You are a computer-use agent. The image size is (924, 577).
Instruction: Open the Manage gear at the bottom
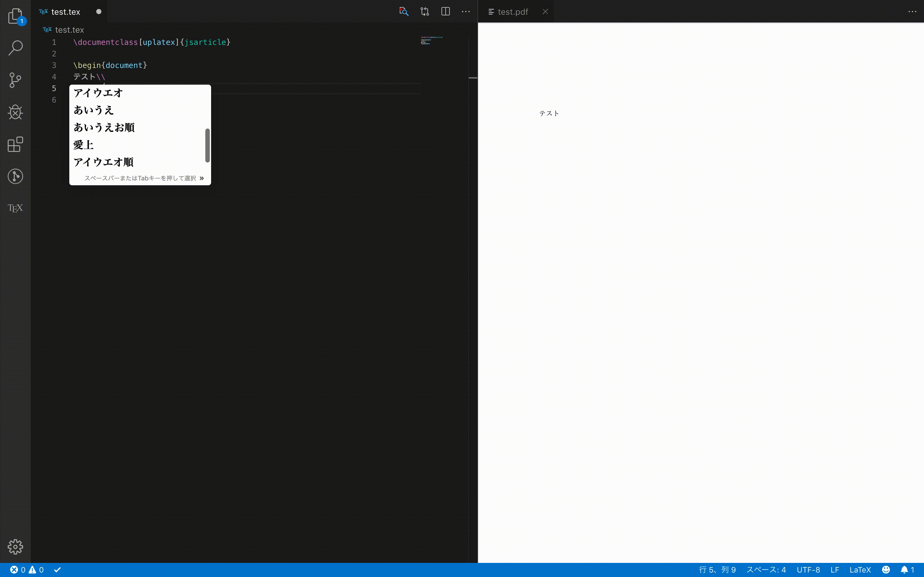tap(15, 546)
